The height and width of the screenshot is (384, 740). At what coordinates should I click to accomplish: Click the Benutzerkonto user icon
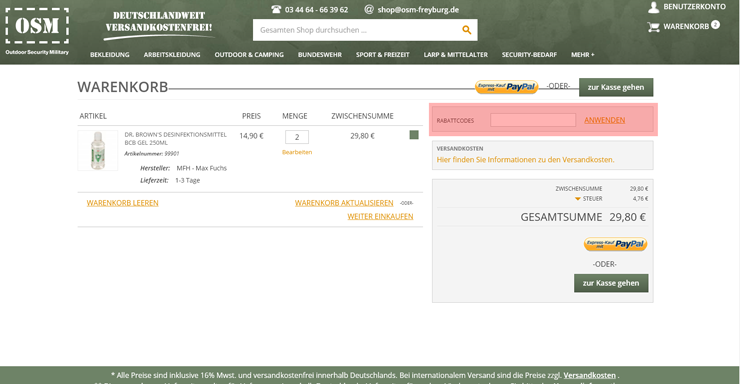[x=654, y=7]
